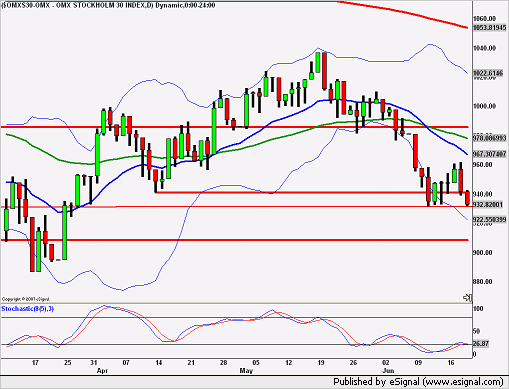Click date label 28 on time axis
The width and height of the screenshot is (509, 389).
coord(223,363)
